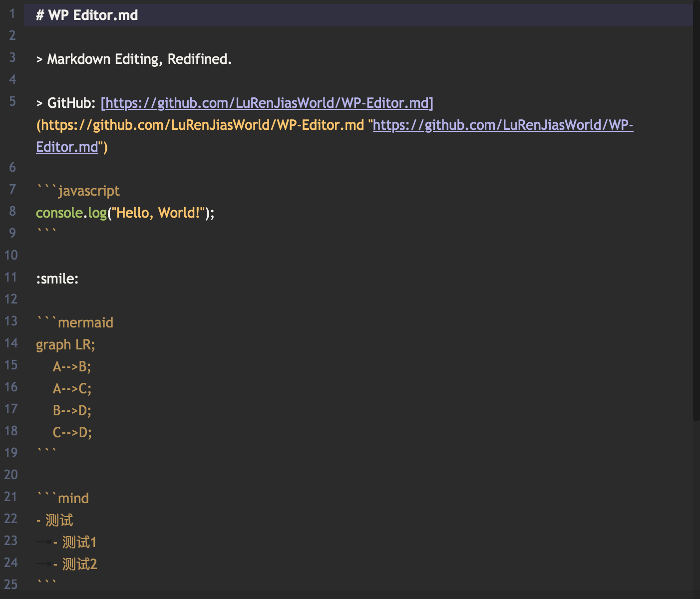Click the ':smile:' emoji shortcode
The image size is (700, 599).
[57, 279]
